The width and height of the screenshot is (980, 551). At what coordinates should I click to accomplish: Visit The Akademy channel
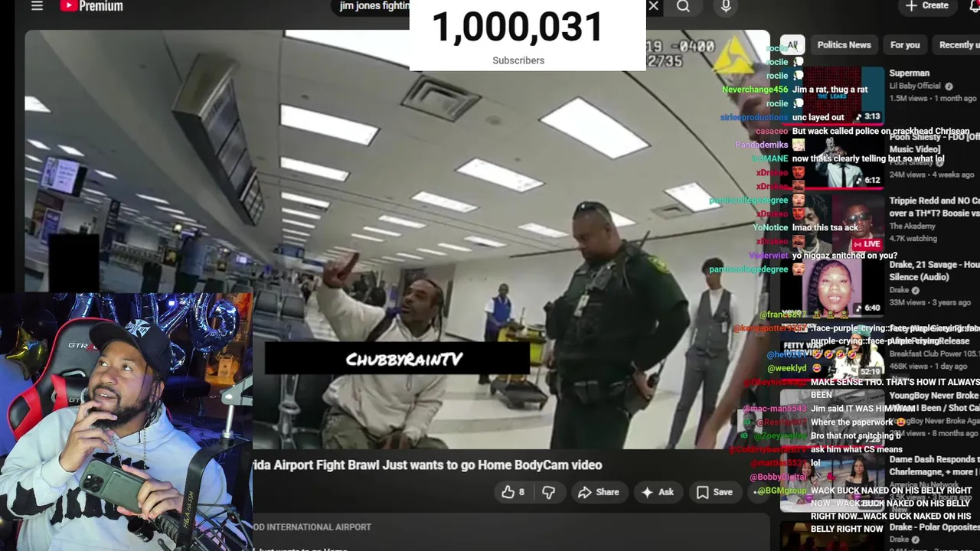tap(913, 227)
